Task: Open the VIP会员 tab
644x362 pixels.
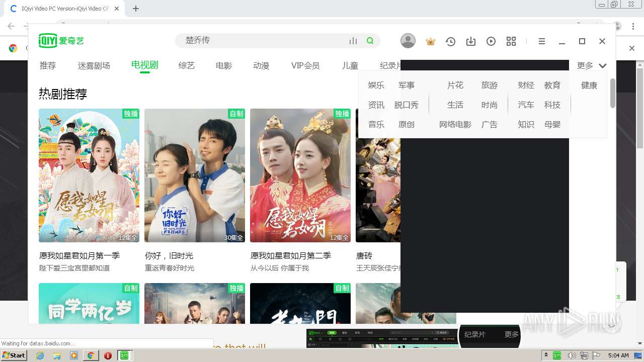Action: (x=305, y=65)
